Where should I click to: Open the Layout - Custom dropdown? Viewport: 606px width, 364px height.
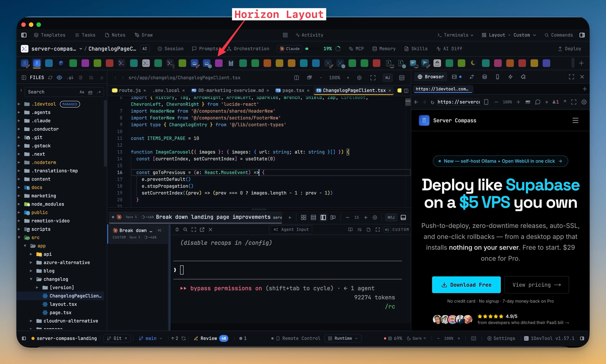click(509, 35)
